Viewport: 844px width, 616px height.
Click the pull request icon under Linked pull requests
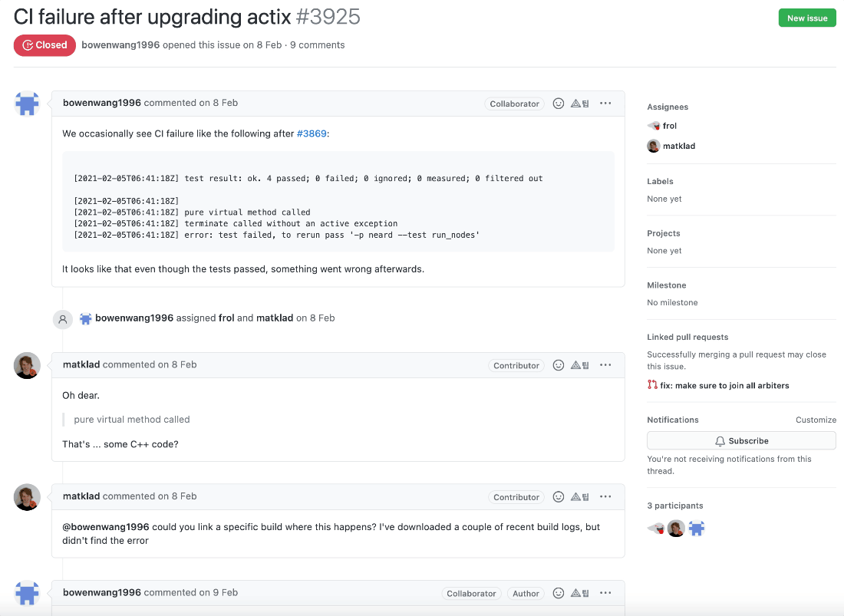(652, 384)
